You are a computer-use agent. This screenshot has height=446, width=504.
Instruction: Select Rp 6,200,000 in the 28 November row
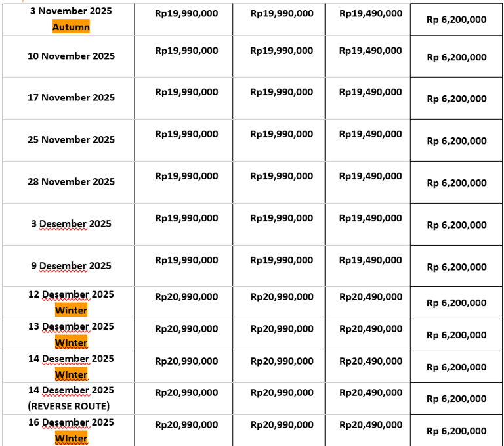(x=457, y=183)
